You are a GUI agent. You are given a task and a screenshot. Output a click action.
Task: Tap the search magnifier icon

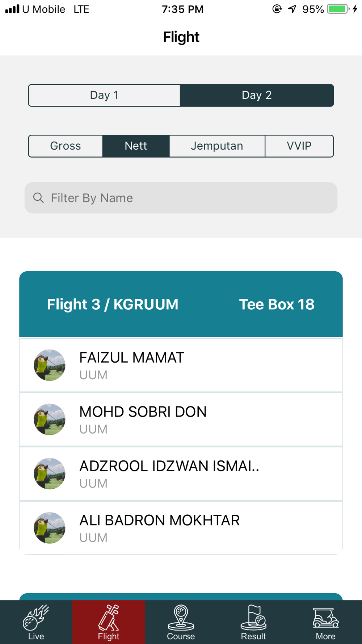click(x=38, y=198)
